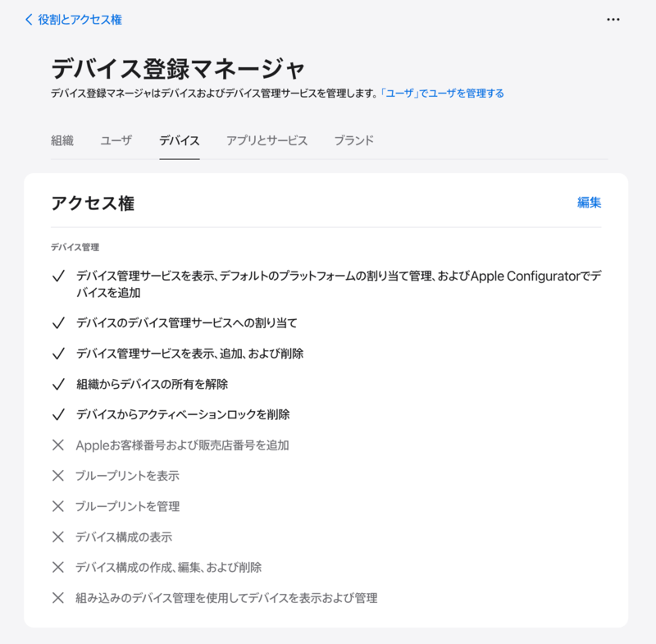Select the デバイス tab
656x644 pixels.
click(180, 140)
